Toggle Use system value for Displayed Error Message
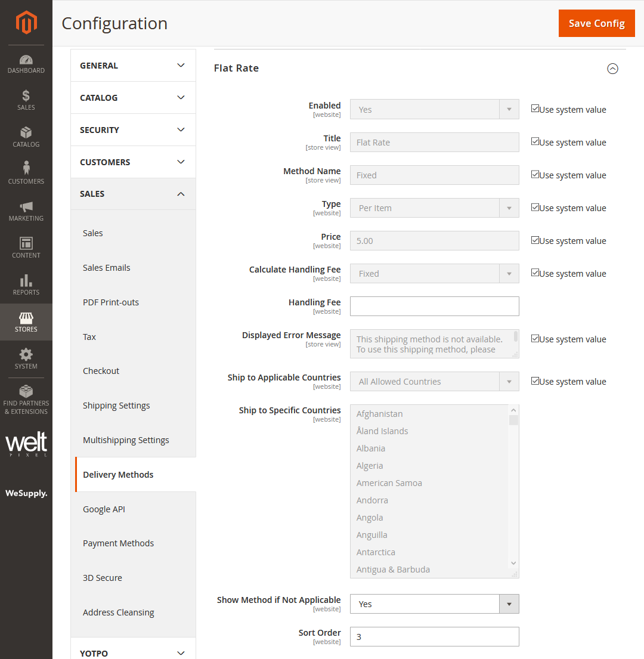This screenshot has width=644, height=659. (x=535, y=338)
